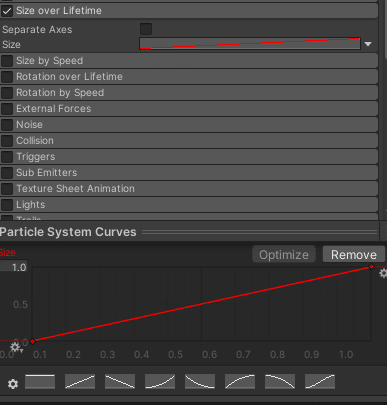Enable the Collision module

[x=7, y=141]
